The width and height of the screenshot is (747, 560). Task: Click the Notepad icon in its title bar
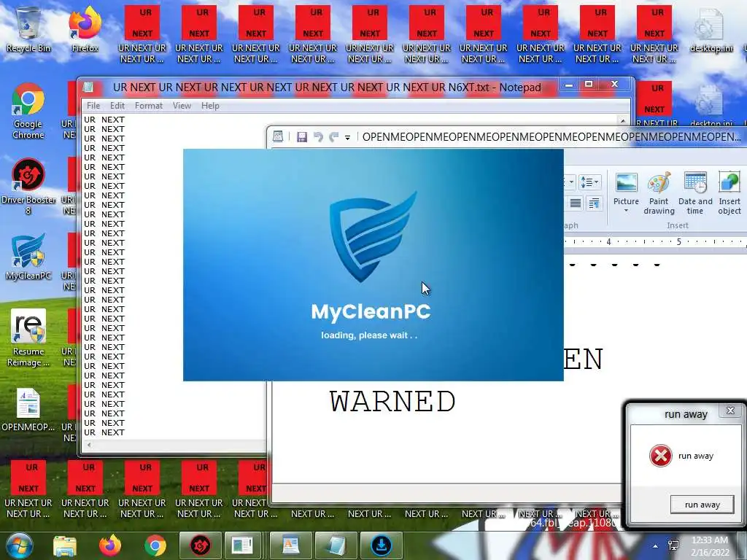tap(88, 87)
